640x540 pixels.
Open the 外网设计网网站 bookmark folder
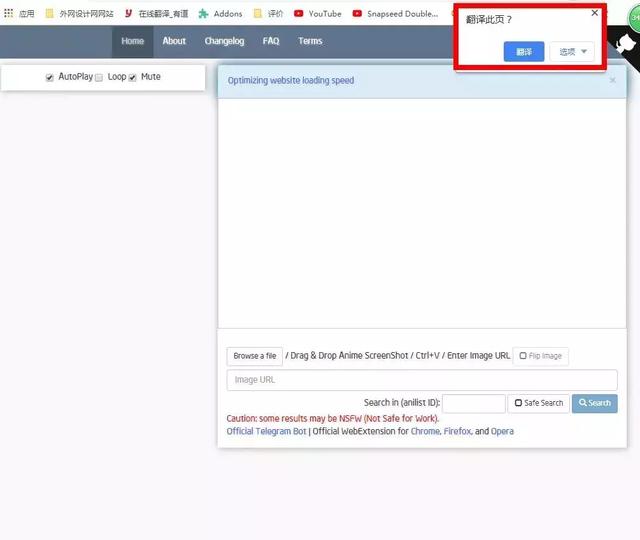click(x=80, y=13)
